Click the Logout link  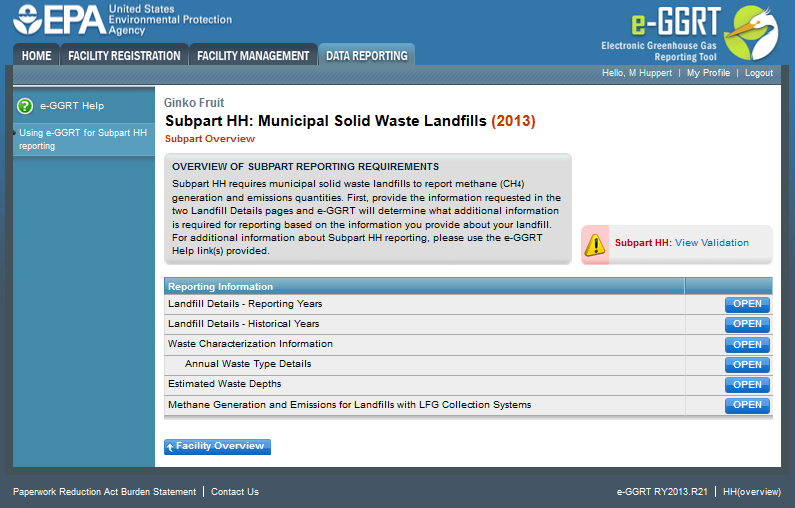758,73
